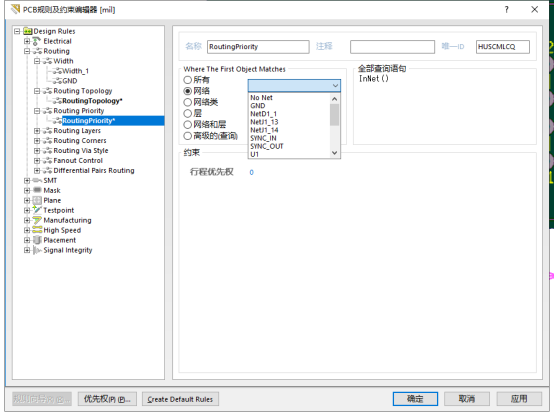Choose No Net from the list

point(261,98)
